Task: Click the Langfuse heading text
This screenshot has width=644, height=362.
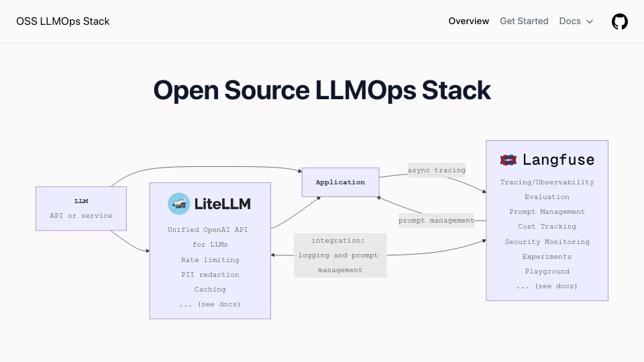Action: (559, 160)
